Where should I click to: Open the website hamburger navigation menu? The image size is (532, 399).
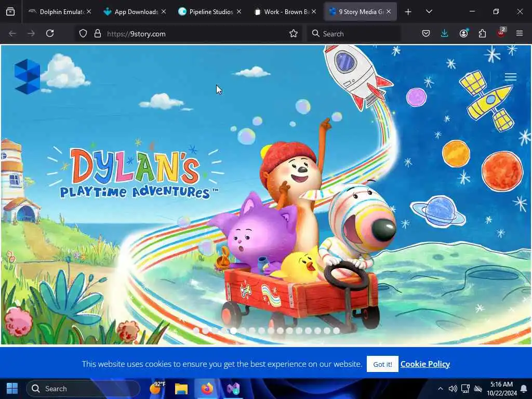[x=510, y=77]
